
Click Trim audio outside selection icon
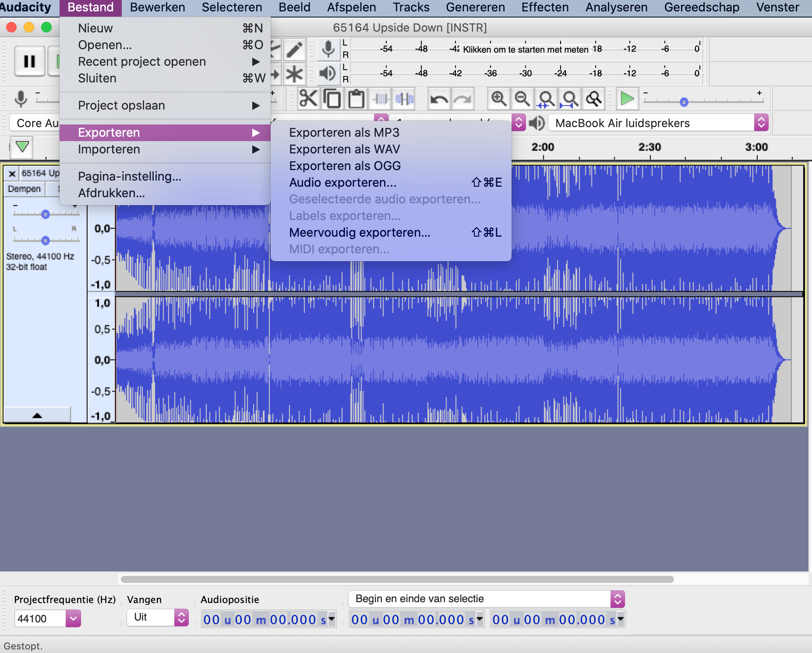point(381,99)
